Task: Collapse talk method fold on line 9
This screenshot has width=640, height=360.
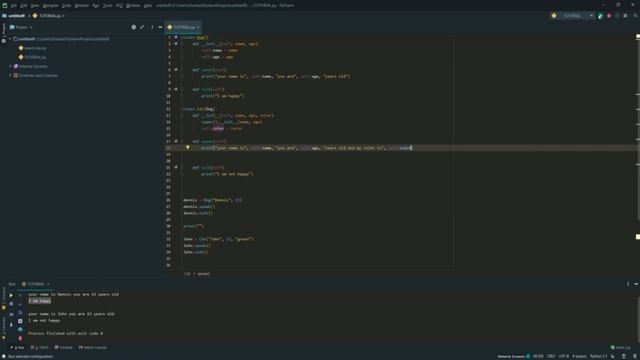Action: pos(182,89)
